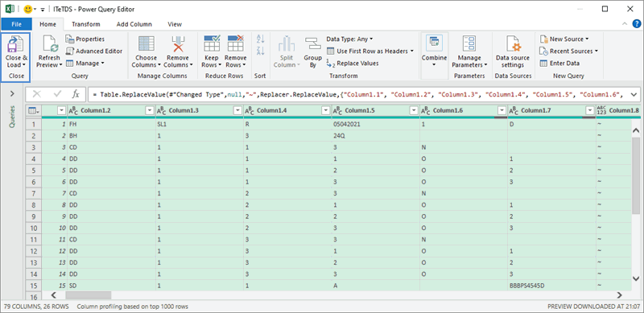Open query Properties
The image size is (644, 313).
tap(85, 39)
